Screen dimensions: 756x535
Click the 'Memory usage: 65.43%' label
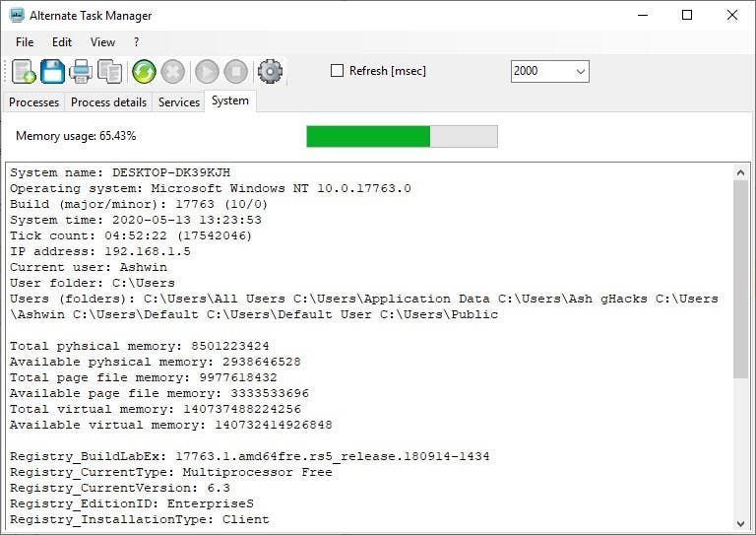(x=76, y=136)
